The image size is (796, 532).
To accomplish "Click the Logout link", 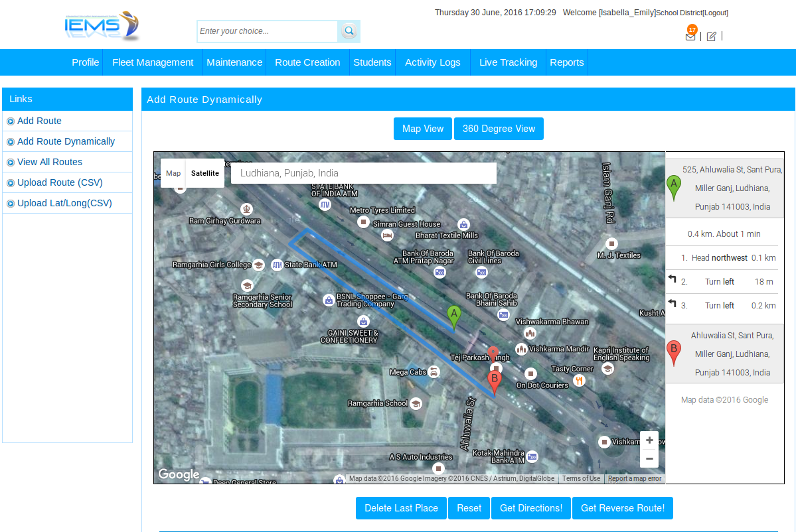I will 715,13.
